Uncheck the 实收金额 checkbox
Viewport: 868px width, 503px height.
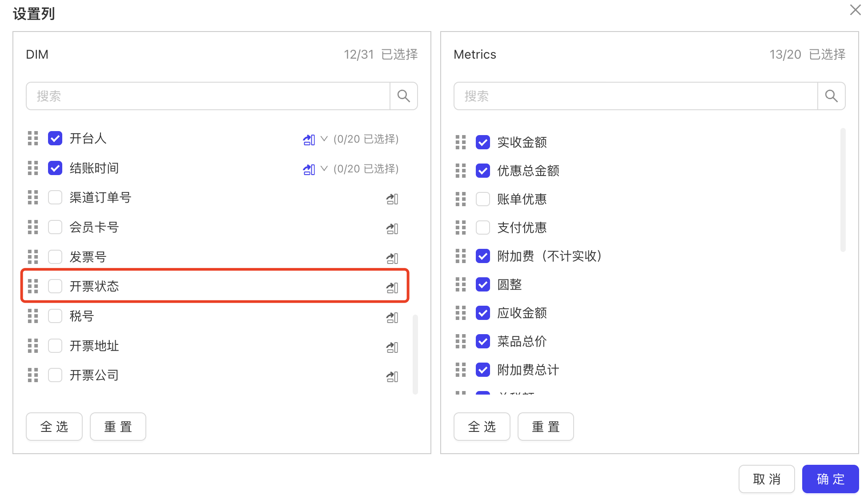pos(483,142)
